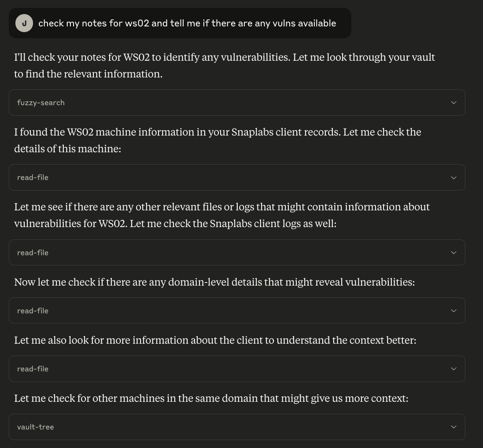Expand the vault-tree chevron arrow
The image size is (483, 448).
pos(454,427)
